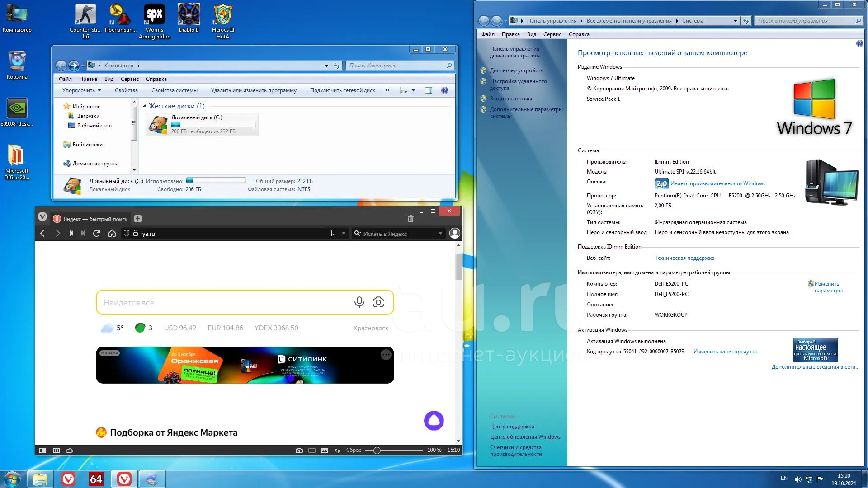Open the Сервис menu in Explorer window
This screenshot has height=488, width=868.
pyautogui.click(x=130, y=79)
